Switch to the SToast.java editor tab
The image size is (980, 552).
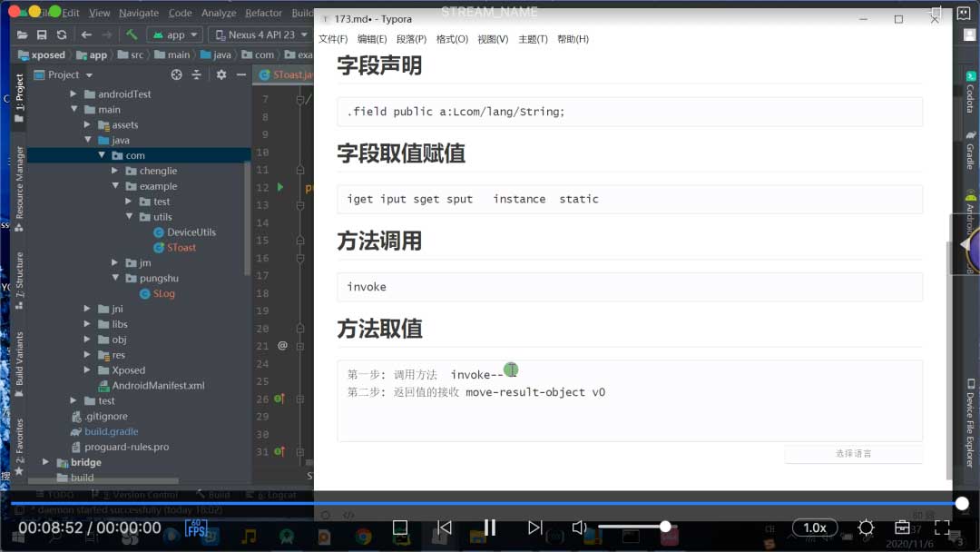click(289, 74)
